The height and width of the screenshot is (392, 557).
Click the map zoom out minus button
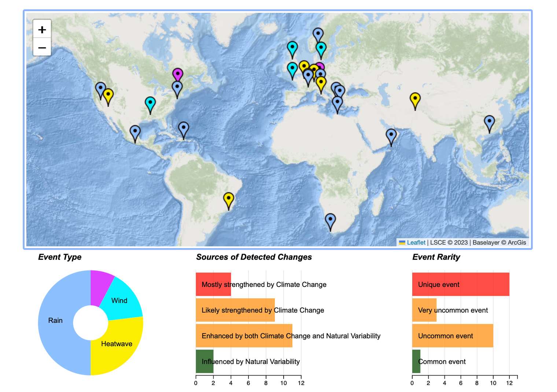tap(42, 48)
